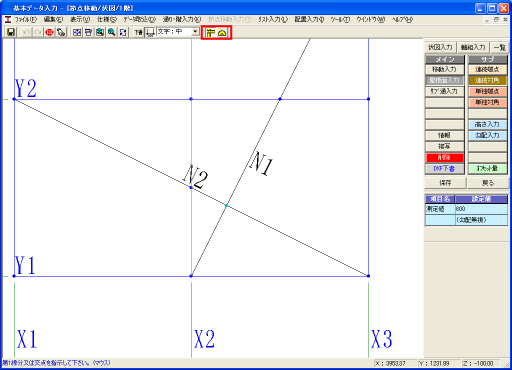Switch to the 軸組入力 tab
The height and width of the screenshot is (370, 512).
(473, 47)
